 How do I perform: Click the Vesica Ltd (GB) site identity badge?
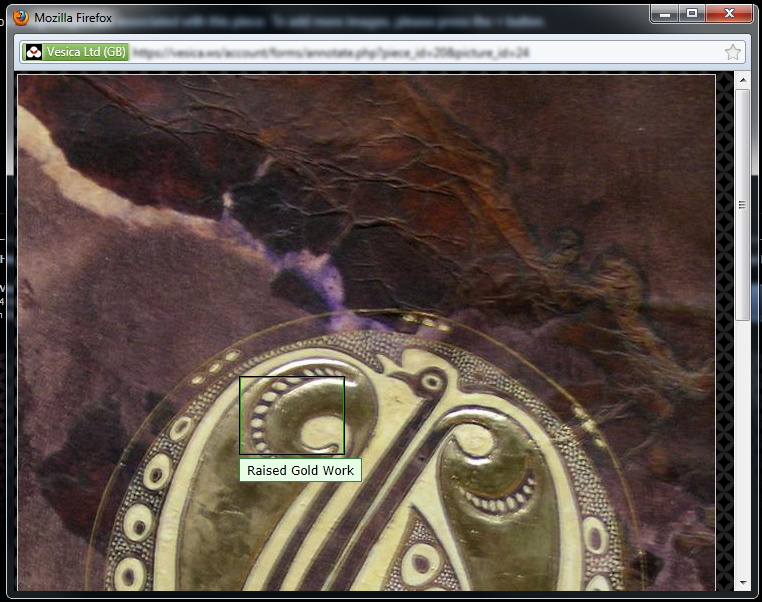coord(76,52)
